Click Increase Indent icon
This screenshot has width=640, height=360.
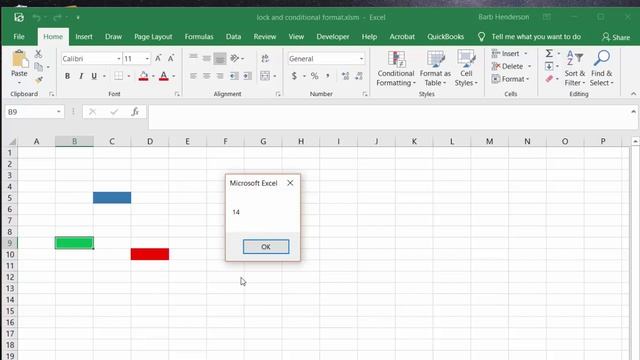point(247,76)
